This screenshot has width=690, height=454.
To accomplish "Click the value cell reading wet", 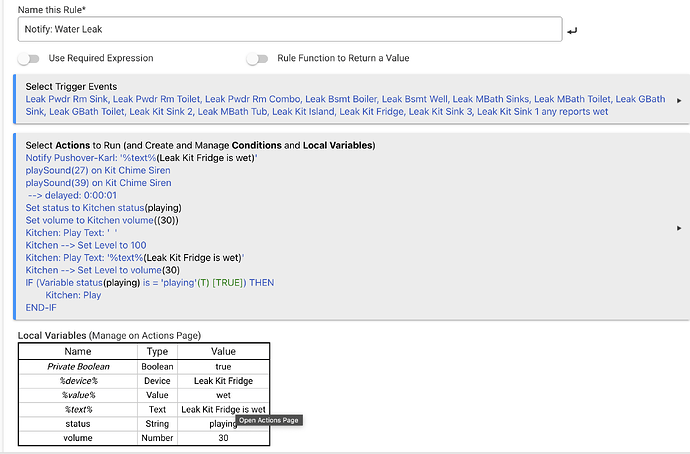I will (x=224, y=395).
